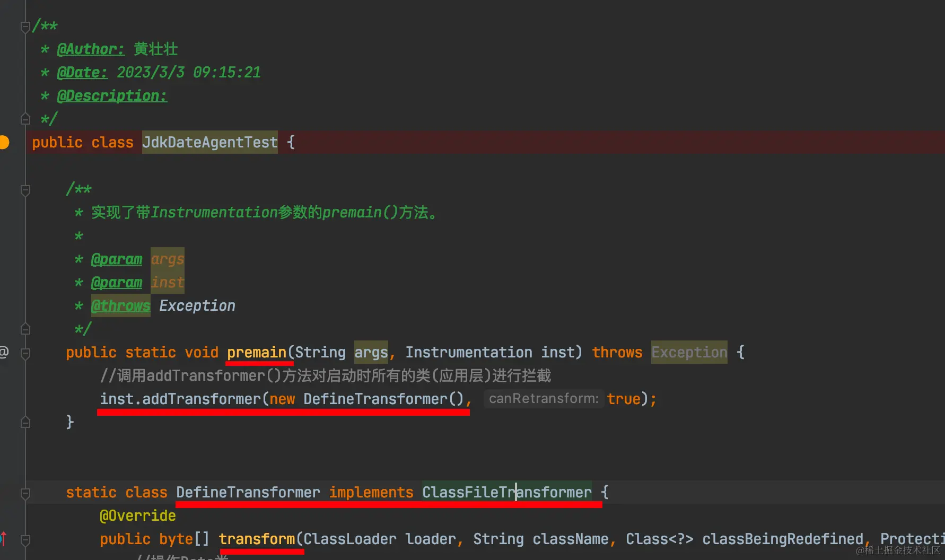Image resolution: width=945 pixels, height=560 pixels.
Task: Click the highlighted args in the Javadoc
Action: point(168,259)
